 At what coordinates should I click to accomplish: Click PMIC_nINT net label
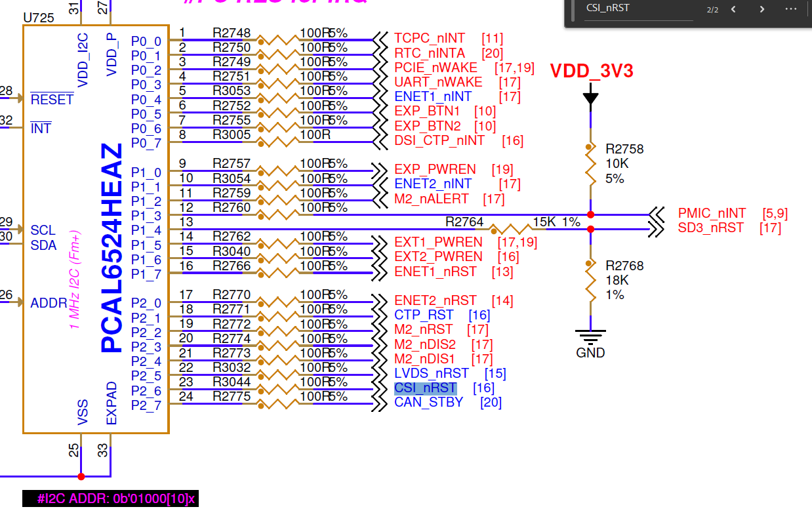click(x=712, y=213)
